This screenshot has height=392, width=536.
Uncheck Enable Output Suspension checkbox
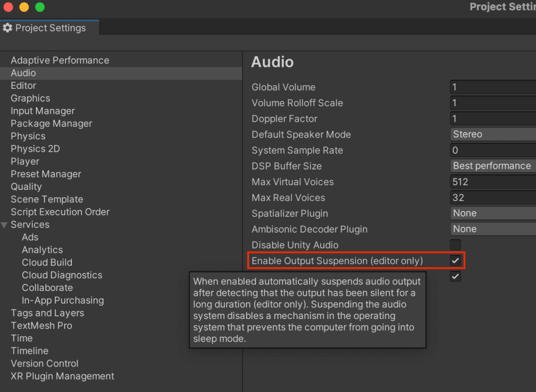pos(456,261)
